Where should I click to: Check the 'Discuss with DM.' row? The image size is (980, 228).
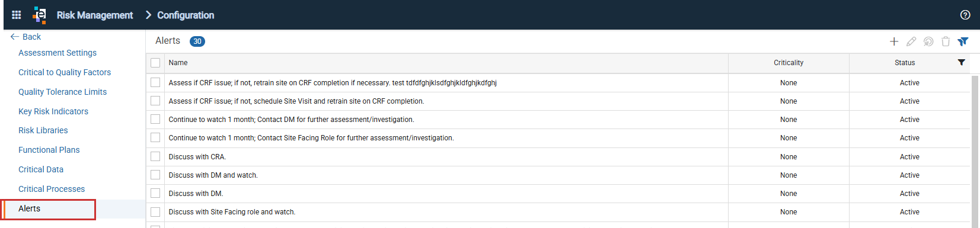pyautogui.click(x=155, y=194)
